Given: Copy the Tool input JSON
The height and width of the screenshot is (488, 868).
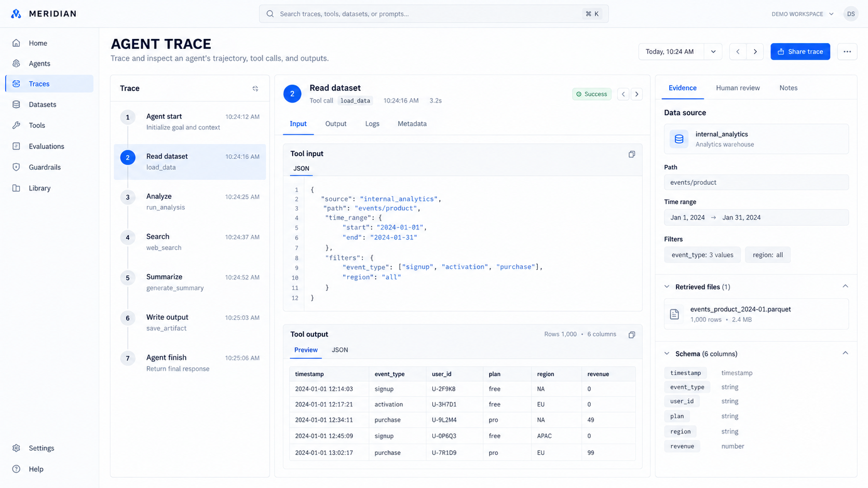Looking at the screenshot, I should coord(632,154).
